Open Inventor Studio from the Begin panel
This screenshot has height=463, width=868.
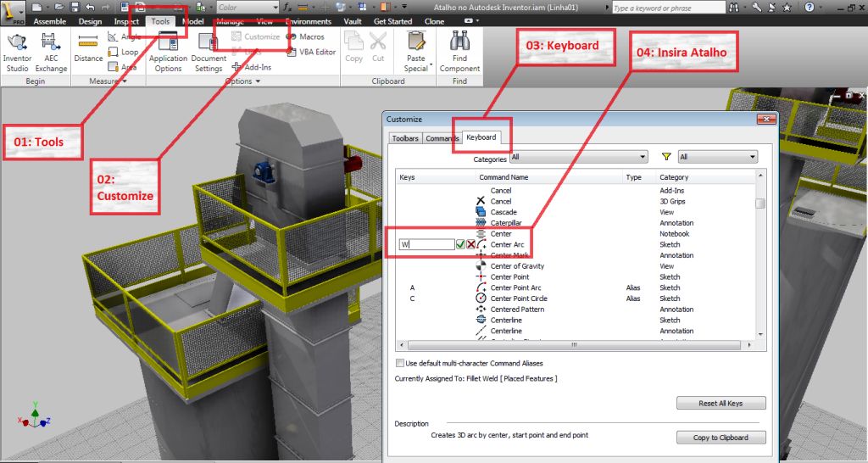17,52
